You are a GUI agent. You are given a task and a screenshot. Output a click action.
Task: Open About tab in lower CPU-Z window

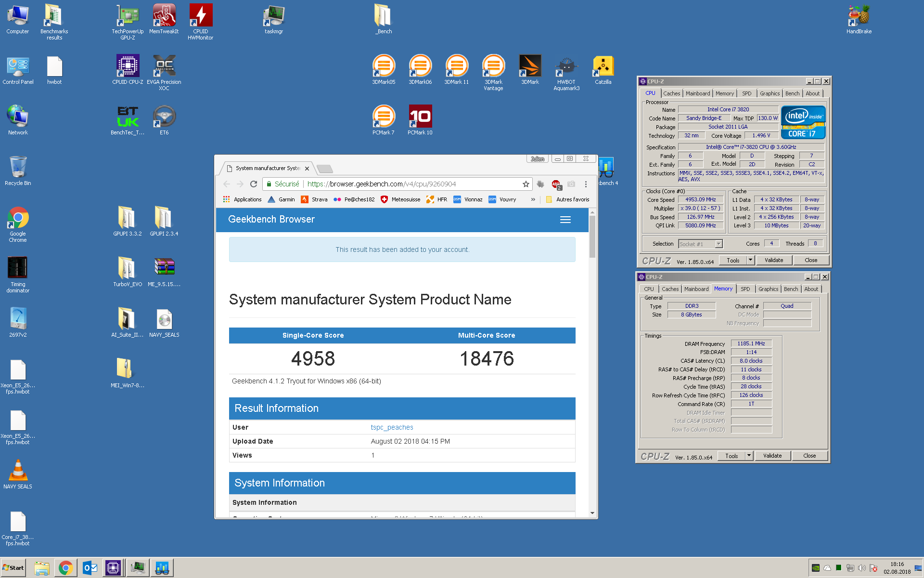[x=811, y=289]
